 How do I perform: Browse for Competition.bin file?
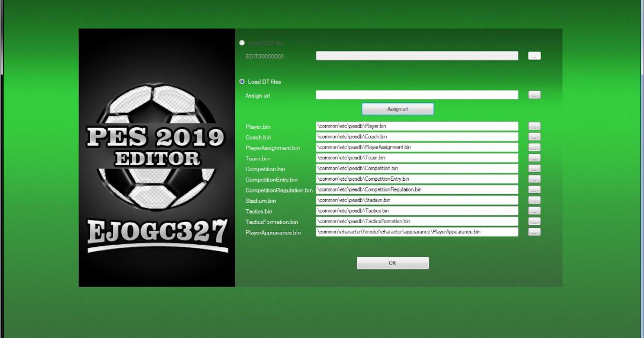pyautogui.click(x=535, y=168)
